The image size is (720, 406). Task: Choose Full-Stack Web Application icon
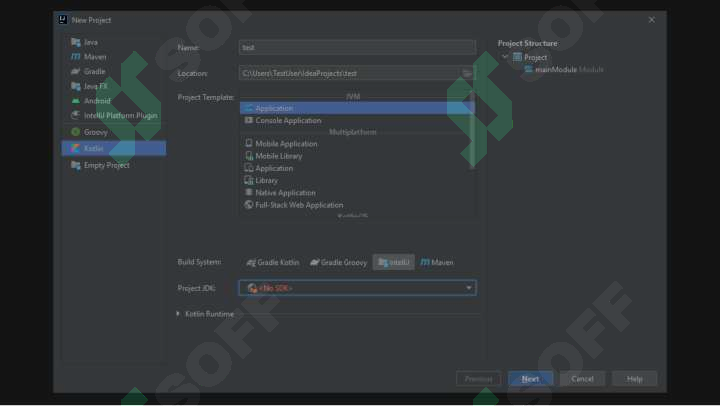(x=248, y=205)
